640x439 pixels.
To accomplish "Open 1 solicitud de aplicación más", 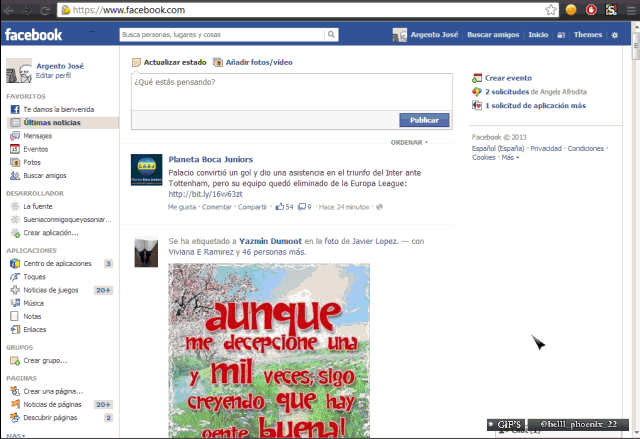I will coord(536,106).
